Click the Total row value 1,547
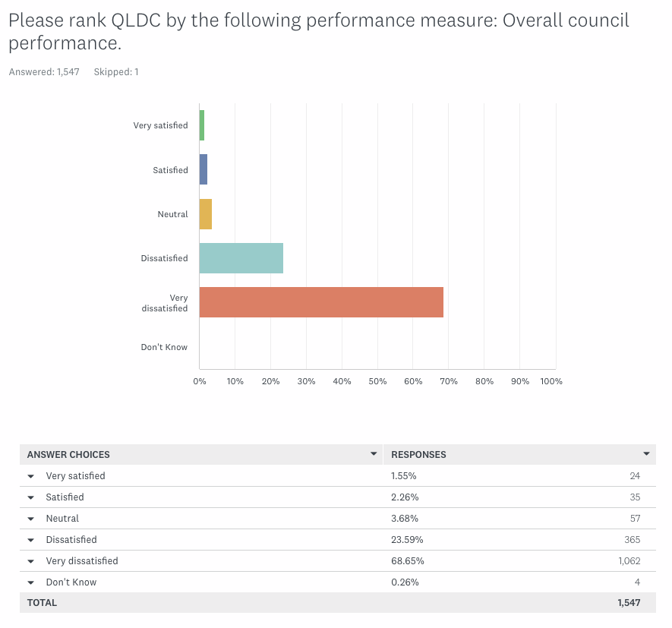672x628 pixels. [629, 603]
